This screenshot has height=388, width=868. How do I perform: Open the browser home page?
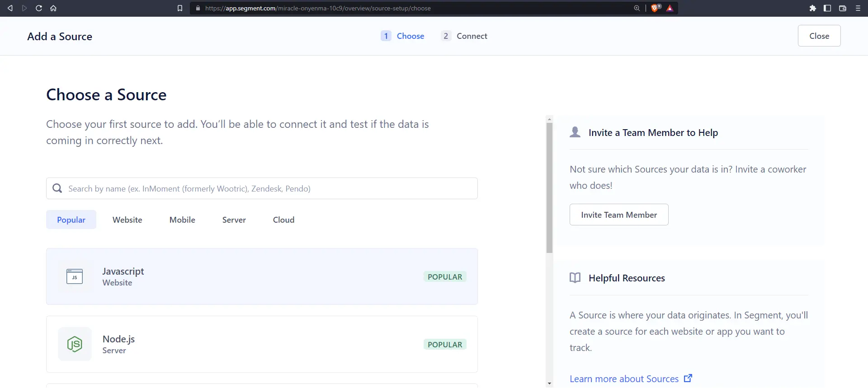[x=53, y=8]
